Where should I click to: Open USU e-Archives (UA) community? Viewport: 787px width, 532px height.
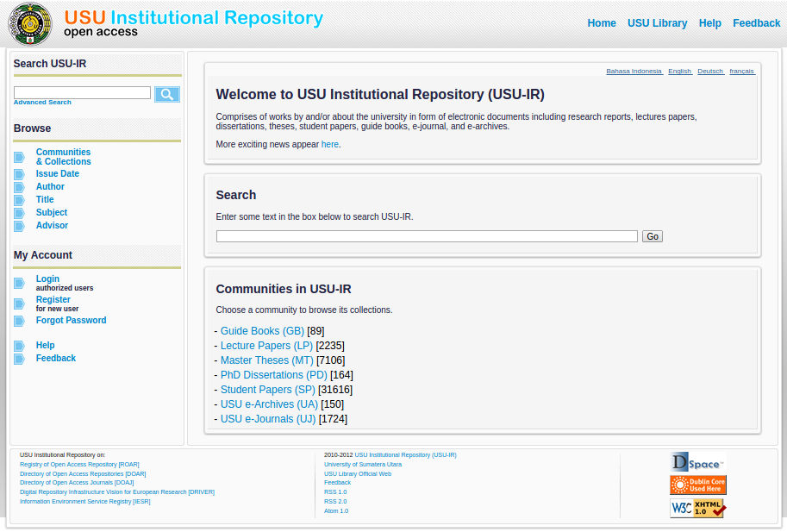[269, 404]
